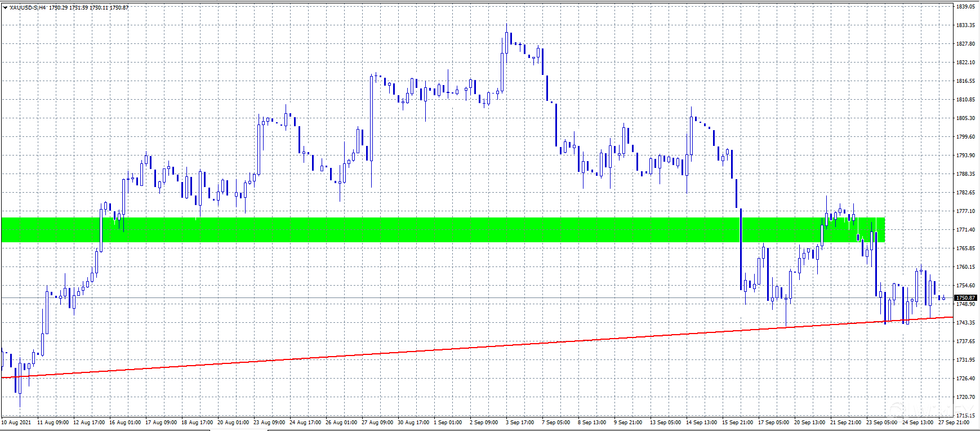
Task: Click the 1743.35 price axis label
Action: (x=965, y=323)
